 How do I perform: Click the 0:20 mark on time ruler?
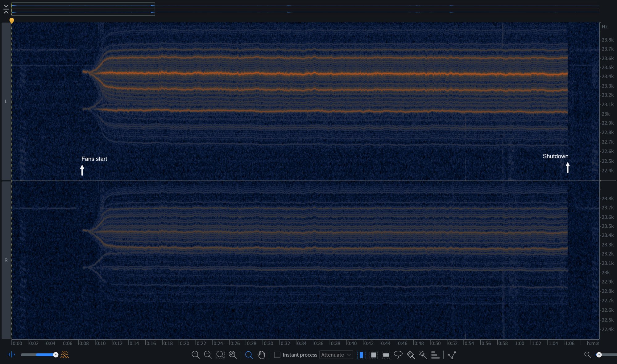tap(184, 343)
